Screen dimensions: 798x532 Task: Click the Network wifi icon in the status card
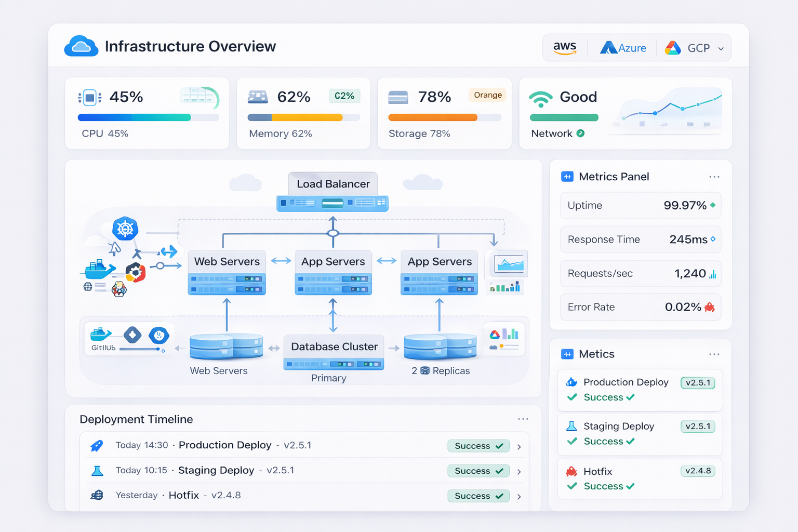(540, 98)
